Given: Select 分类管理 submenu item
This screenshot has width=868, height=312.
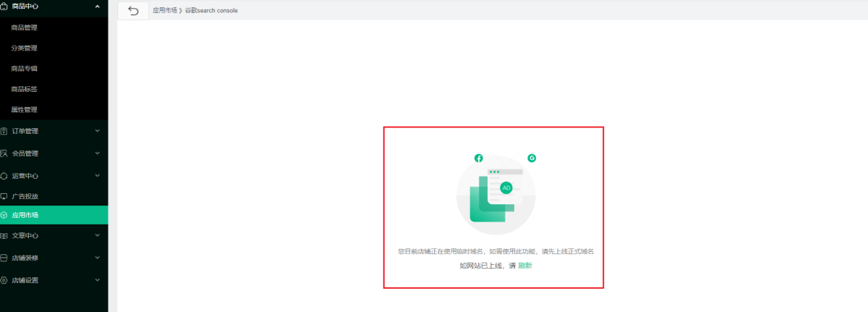Looking at the screenshot, I should point(25,48).
